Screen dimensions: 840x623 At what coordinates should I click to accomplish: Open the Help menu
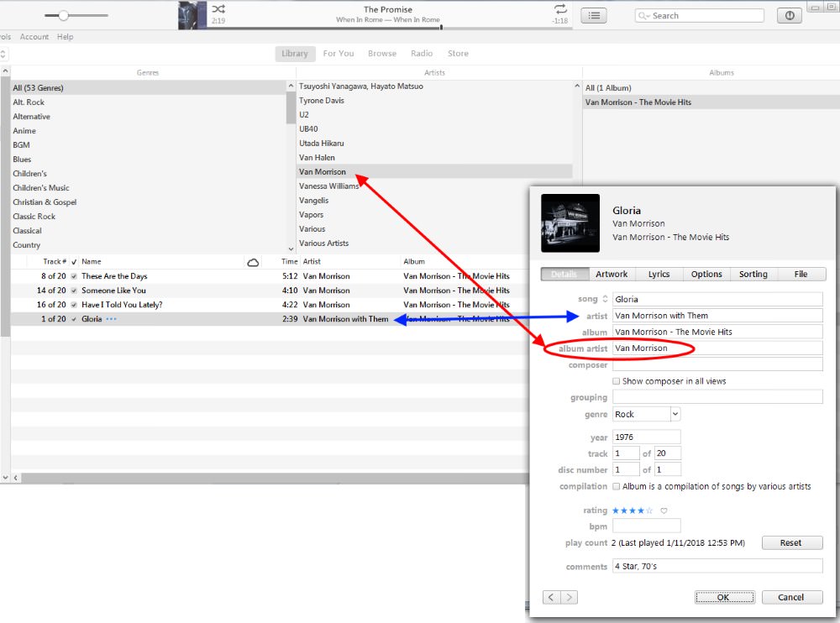coord(66,36)
